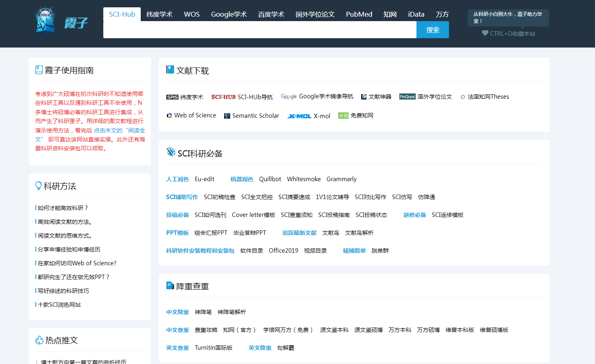Viewport: 595px width, 364px height.
Task: Click the Google学术镜像导航 logo icon
Action: [x=289, y=97]
